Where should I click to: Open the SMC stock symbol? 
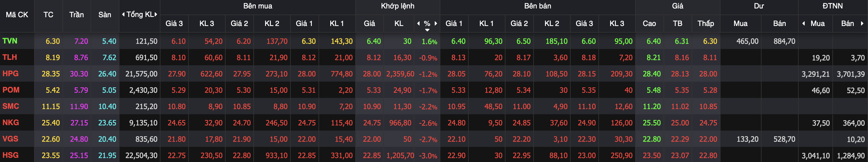pyautogui.click(x=11, y=106)
